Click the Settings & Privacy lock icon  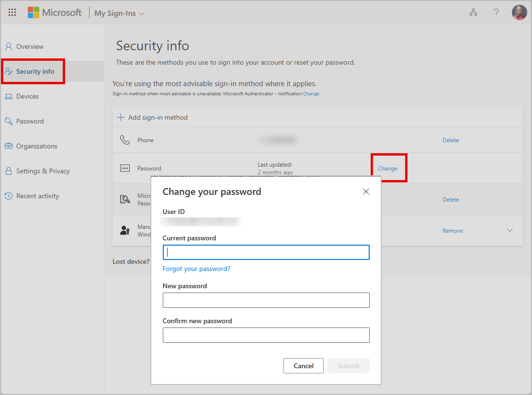8,171
